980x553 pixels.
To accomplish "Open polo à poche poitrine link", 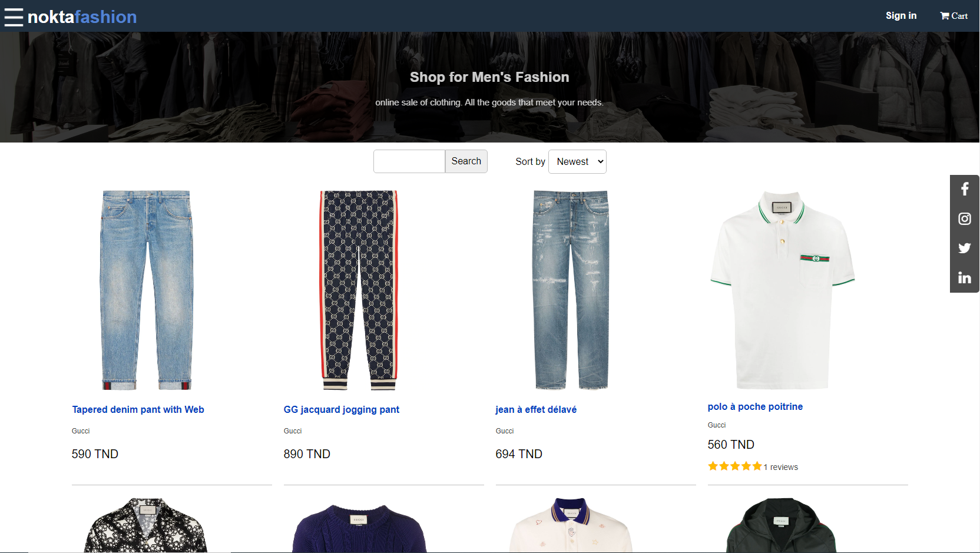I will click(x=755, y=406).
